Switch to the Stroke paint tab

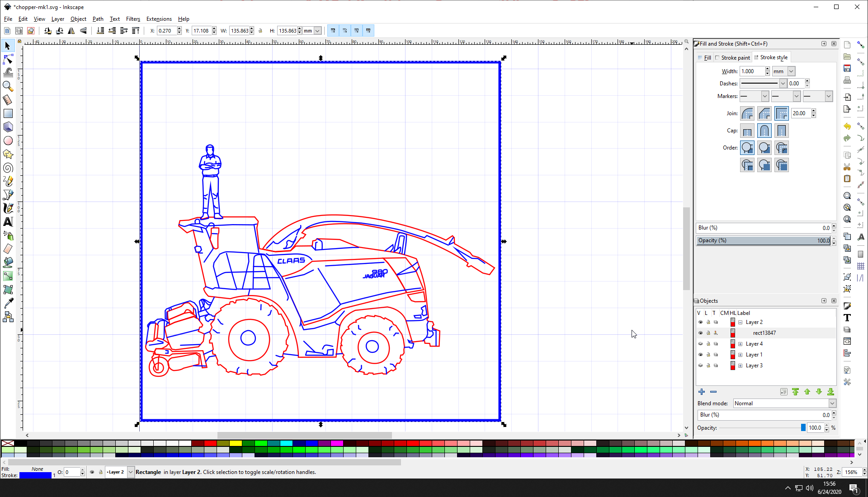point(733,58)
